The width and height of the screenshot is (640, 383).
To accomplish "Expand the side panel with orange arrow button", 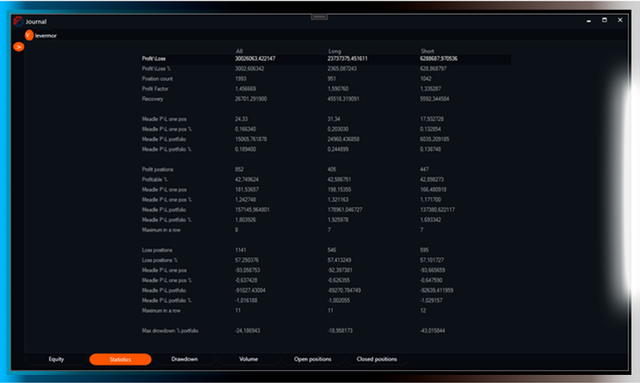I will pyautogui.click(x=18, y=47).
